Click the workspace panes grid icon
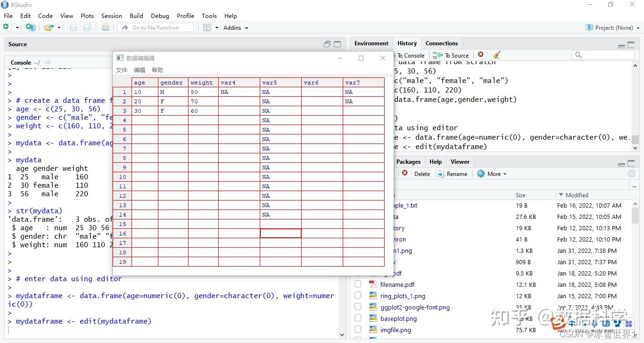The image size is (644, 343). click(x=207, y=28)
